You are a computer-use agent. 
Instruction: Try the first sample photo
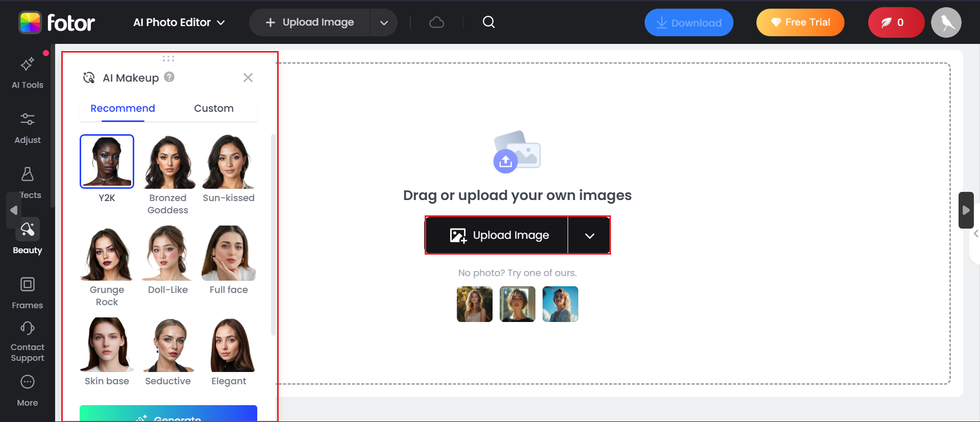point(475,304)
